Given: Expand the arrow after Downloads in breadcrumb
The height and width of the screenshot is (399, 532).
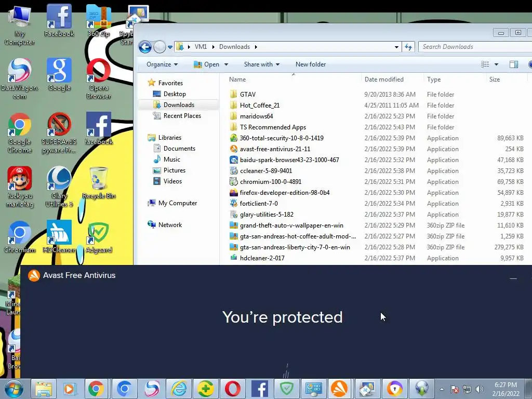Looking at the screenshot, I should (x=256, y=47).
